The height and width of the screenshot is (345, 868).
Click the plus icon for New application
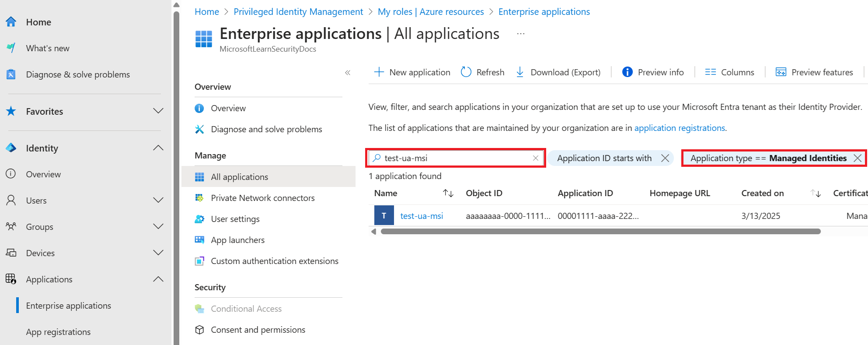(379, 72)
